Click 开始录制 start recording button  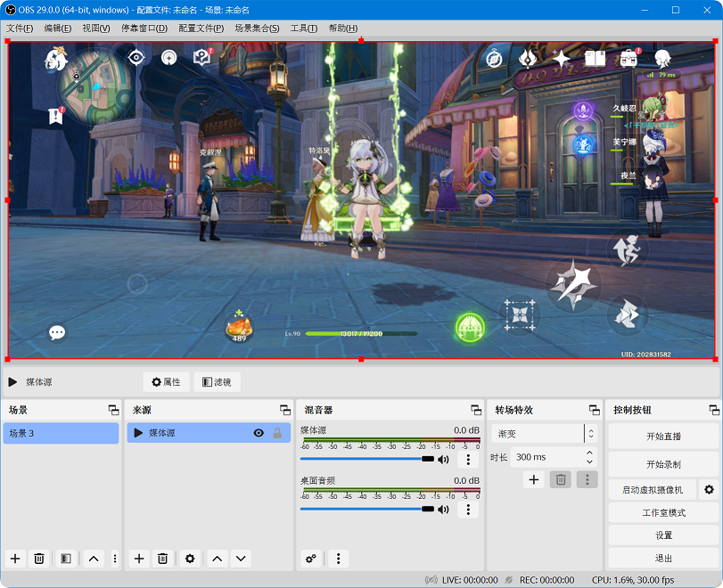point(663,464)
